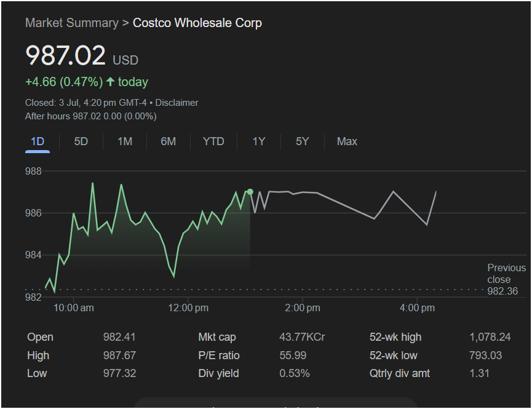Click the Mkt cap value 43.77KCr
532x409 pixels.
click(302, 337)
